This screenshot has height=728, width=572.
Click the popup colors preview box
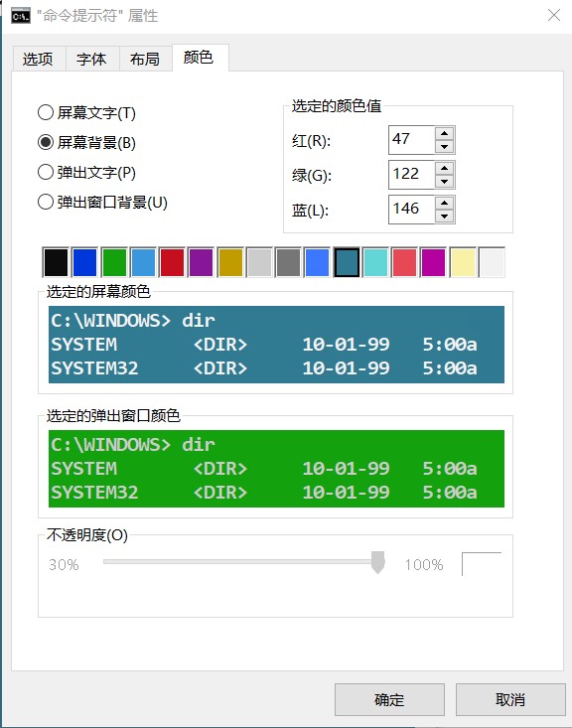pos(276,469)
